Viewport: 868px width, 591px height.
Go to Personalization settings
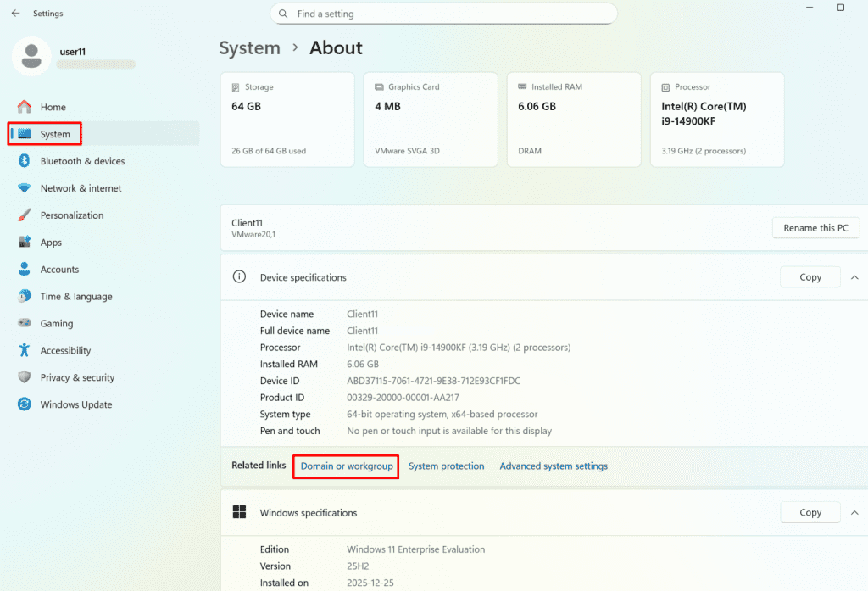tap(71, 215)
